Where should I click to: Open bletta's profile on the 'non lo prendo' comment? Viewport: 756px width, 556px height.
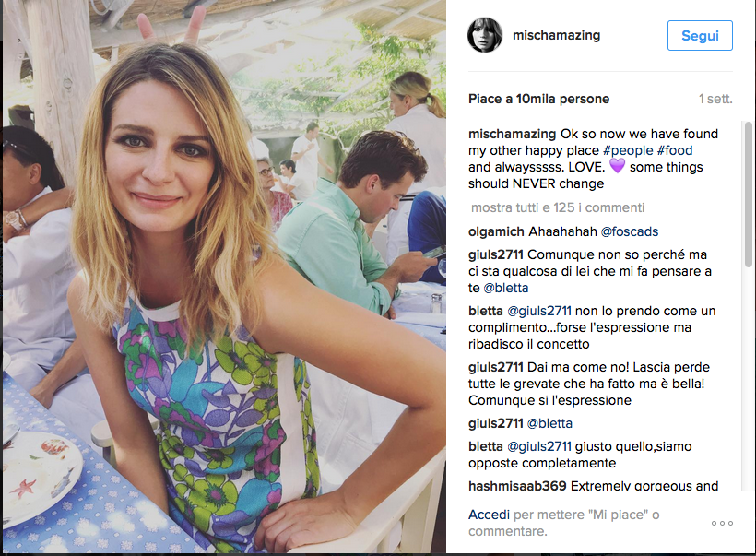coord(486,311)
